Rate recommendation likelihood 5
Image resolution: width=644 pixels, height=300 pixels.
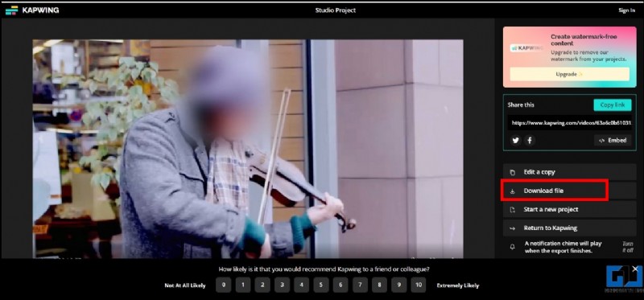[321, 285]
